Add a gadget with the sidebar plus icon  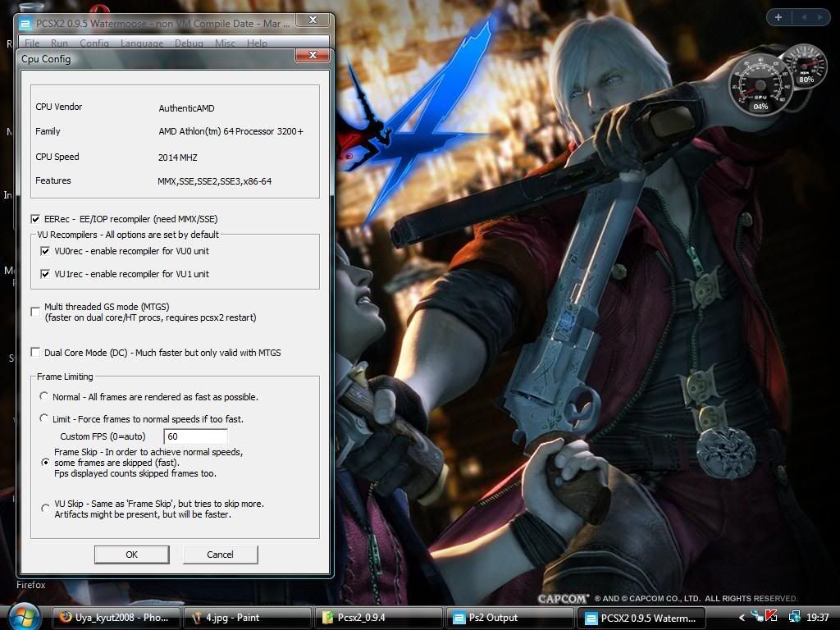(x=778, y=17)
